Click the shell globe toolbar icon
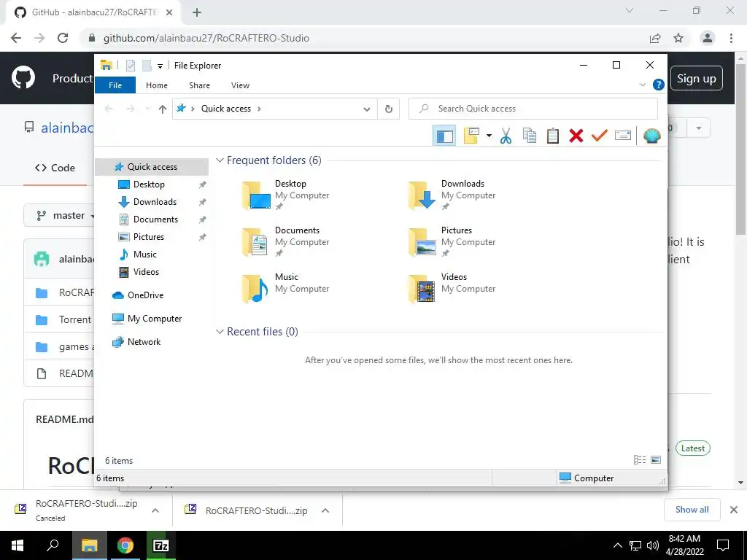 tap(651, 136)
